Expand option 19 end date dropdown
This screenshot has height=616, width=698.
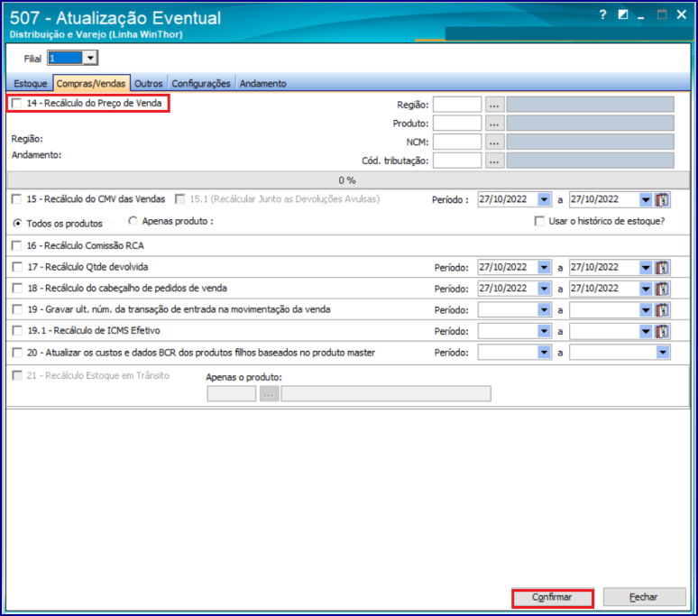point(646,309)
